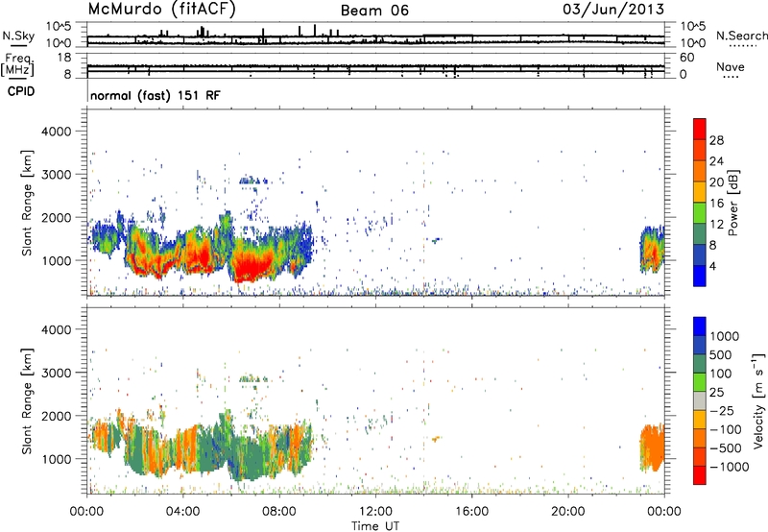The height and width of the screenshot is (532, 768).
Task: Click the "2000" tick of the power panel
Action: (x=57, y=217)
